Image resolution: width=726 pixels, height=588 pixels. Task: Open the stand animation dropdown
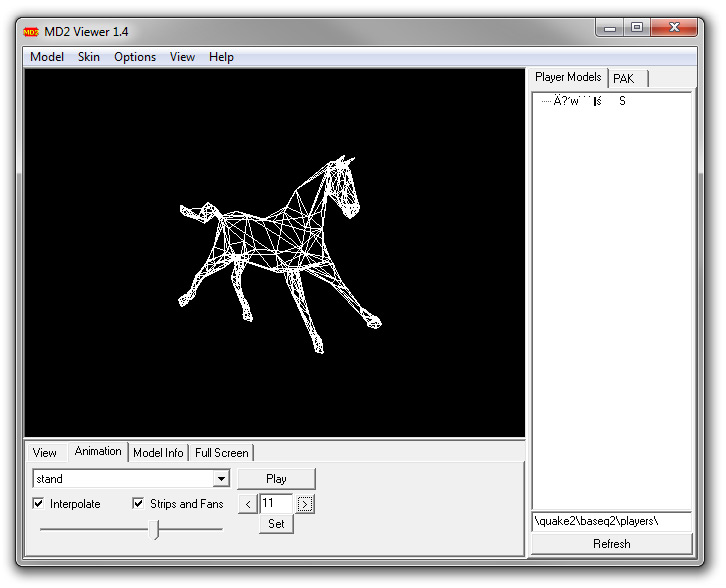(221, 479)
